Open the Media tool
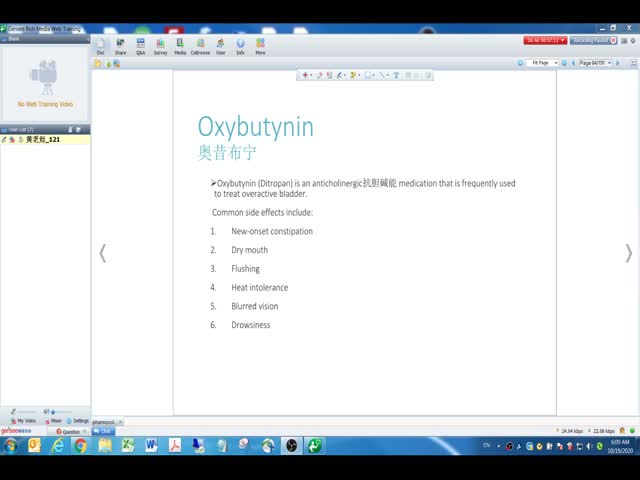 click(180, 46)
